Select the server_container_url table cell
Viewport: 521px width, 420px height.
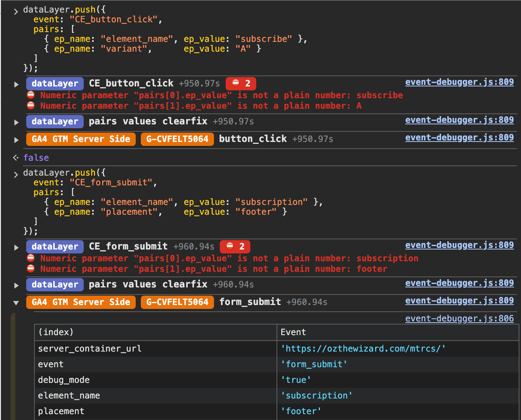click(156, 348)
